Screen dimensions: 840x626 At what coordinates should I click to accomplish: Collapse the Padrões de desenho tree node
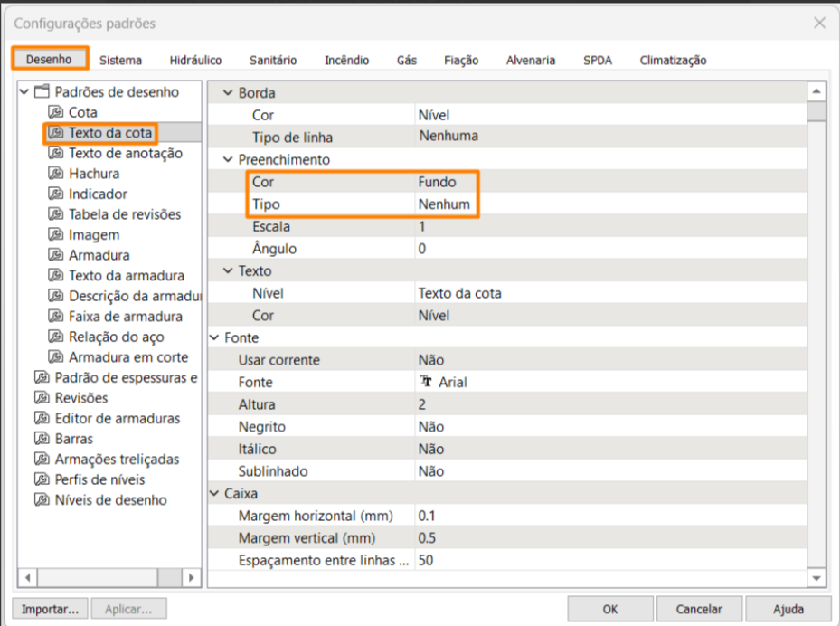24,92
